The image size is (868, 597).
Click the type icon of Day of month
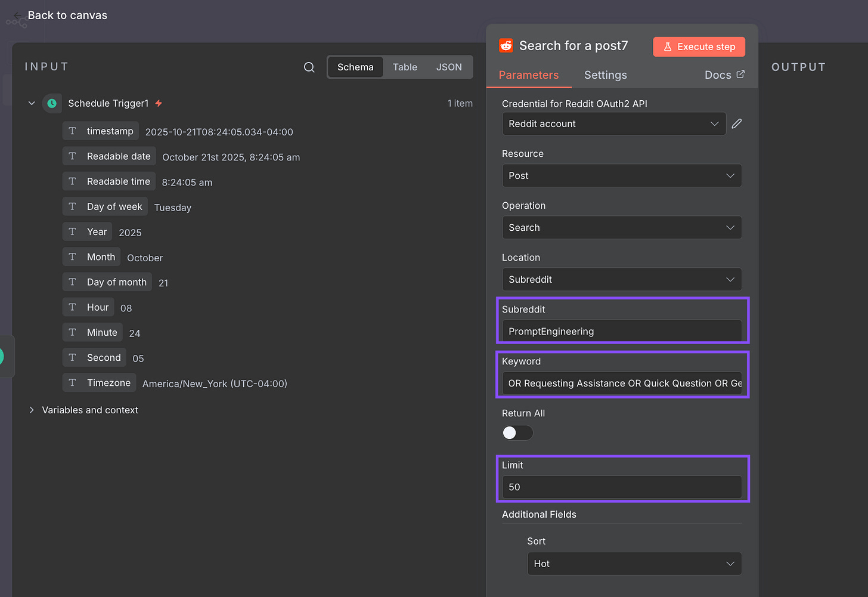tap(73, 282)
